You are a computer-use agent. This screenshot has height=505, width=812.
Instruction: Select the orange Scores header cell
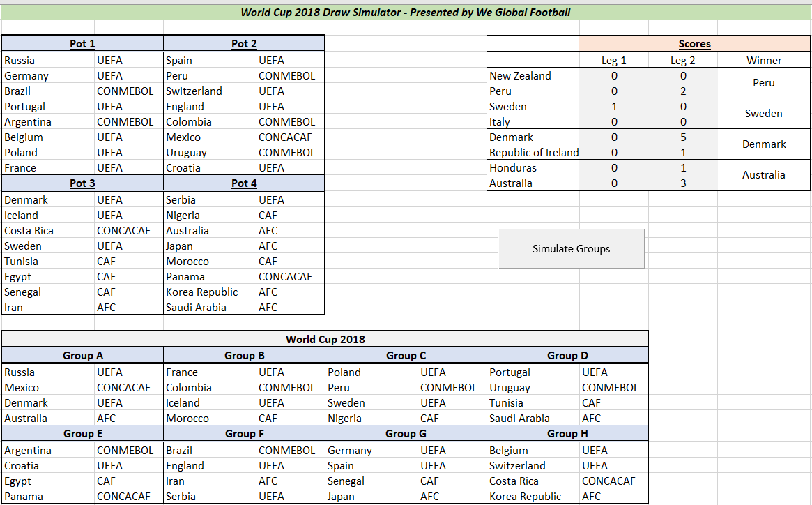tap(694, 44)
